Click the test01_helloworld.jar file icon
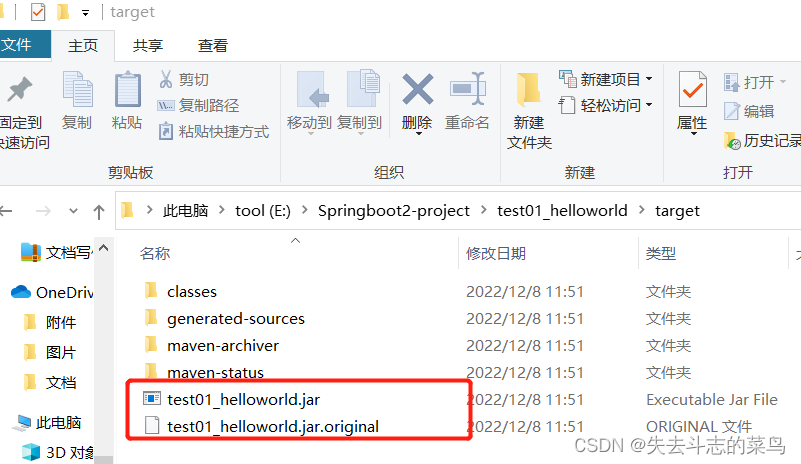 pos(152,399)
